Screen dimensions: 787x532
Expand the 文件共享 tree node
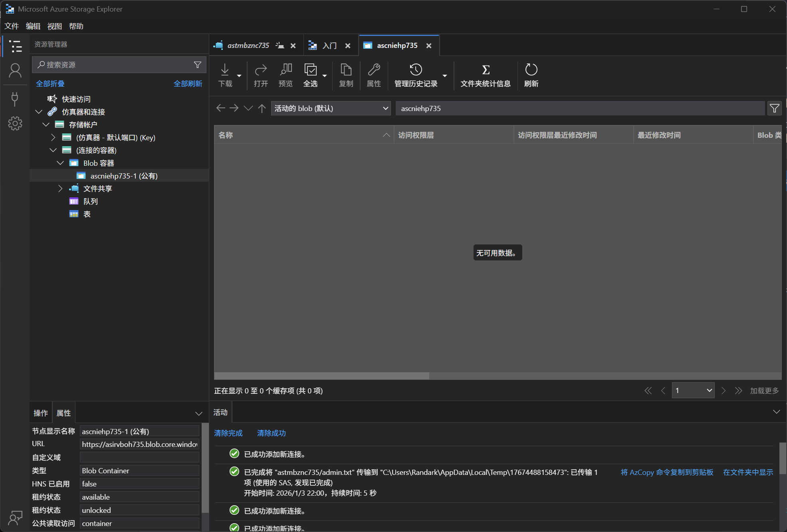click(x=60, y=189)
